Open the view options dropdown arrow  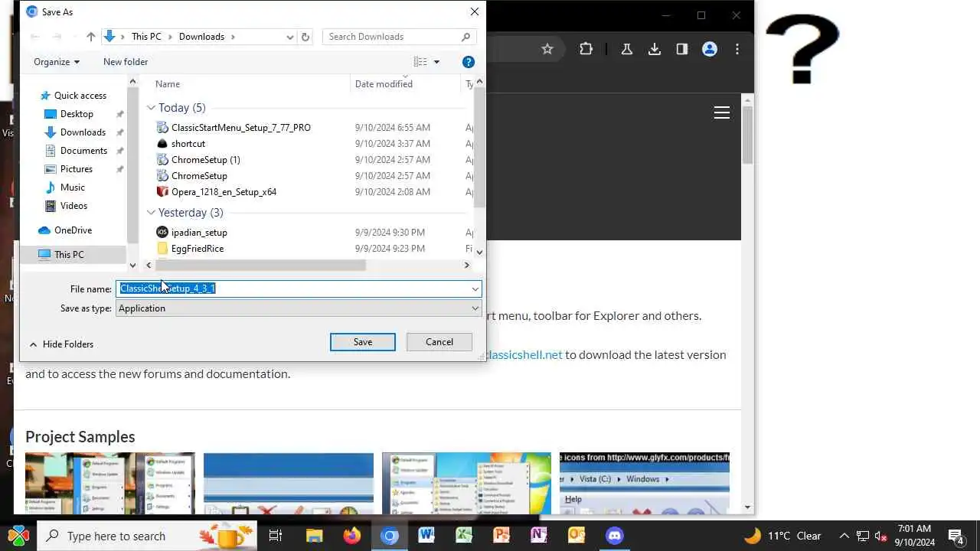tap(436, 62)
